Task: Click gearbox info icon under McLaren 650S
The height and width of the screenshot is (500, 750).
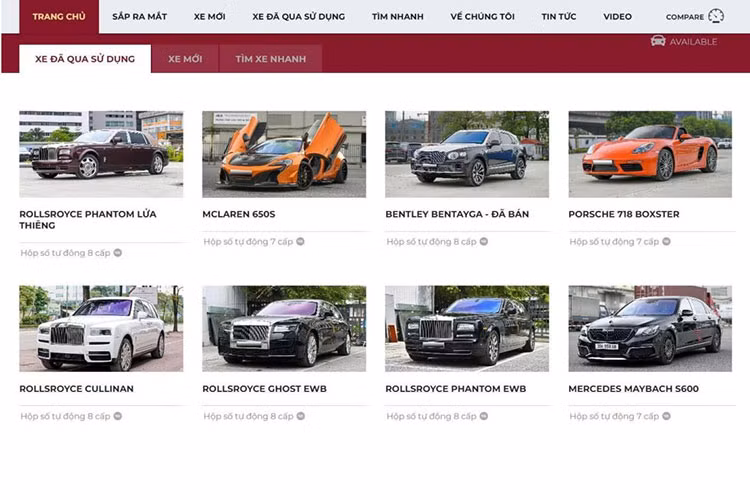Action: tap(300, 242)
